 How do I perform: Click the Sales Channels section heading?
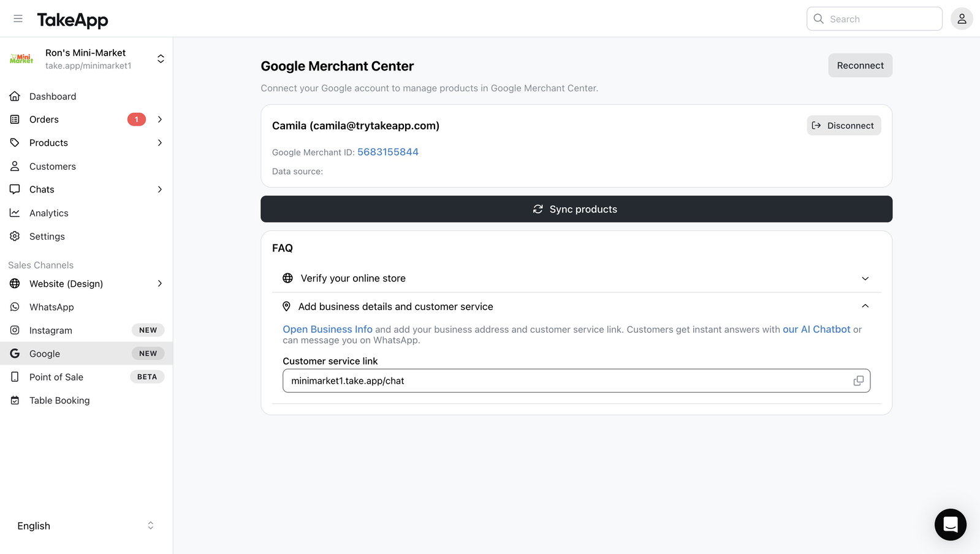pos(41,265)
